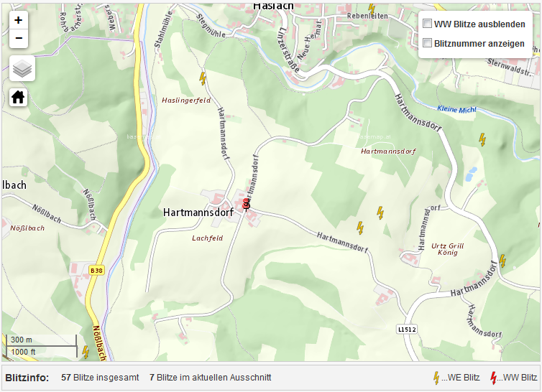The height and width of the screenshot is (392, 542).
Task: Zoom out with the minus button
Action: (19, 39)
